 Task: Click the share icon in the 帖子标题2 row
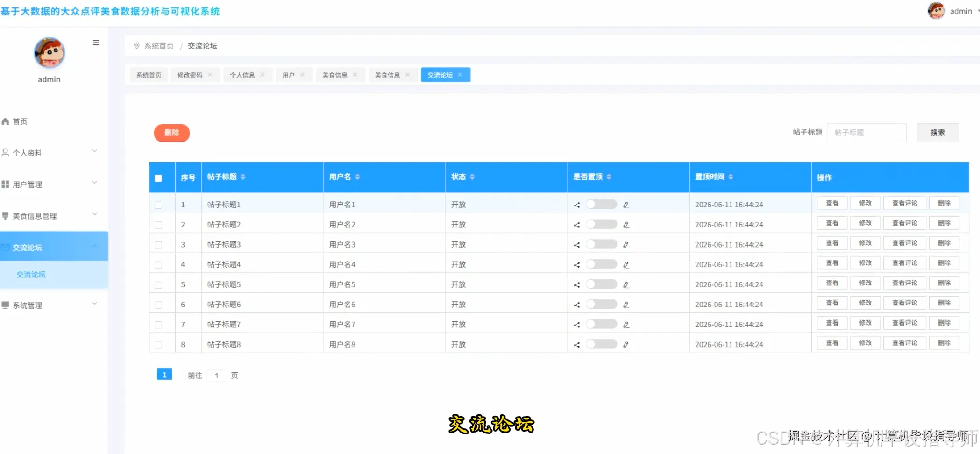(577, 225)
